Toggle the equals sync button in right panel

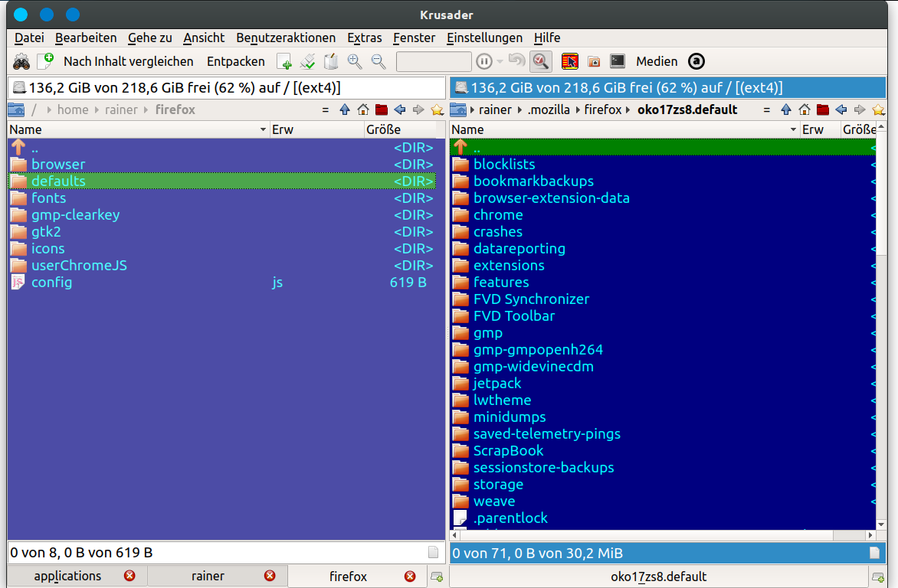point(767,109)
